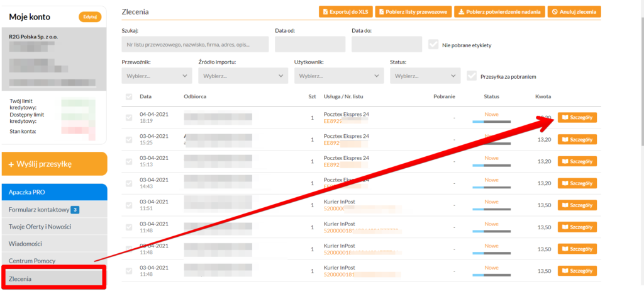Click Pobierz potwierdzenie nadania button
Screen dimensions: 644x291
[498, 11]
